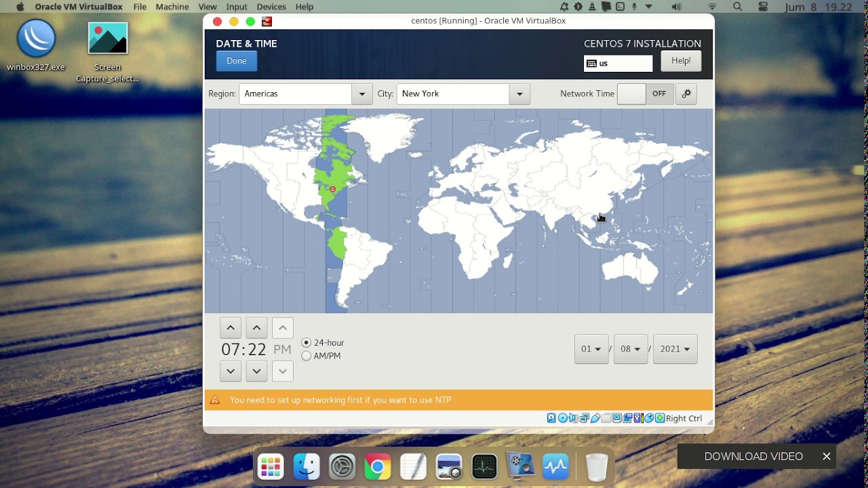868x488 pixels.
Task: Increase the minutes with up arrow
Action: point(256,328)
